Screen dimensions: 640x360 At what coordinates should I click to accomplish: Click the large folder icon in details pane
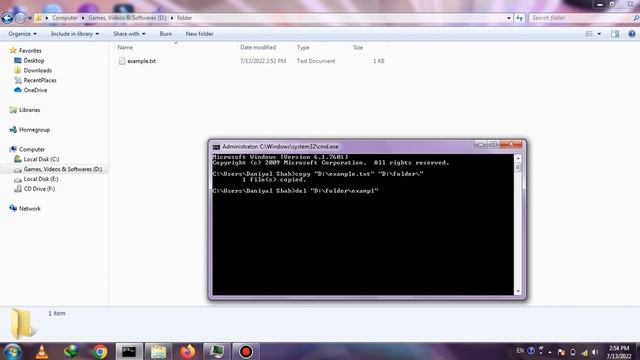(22, 324)
